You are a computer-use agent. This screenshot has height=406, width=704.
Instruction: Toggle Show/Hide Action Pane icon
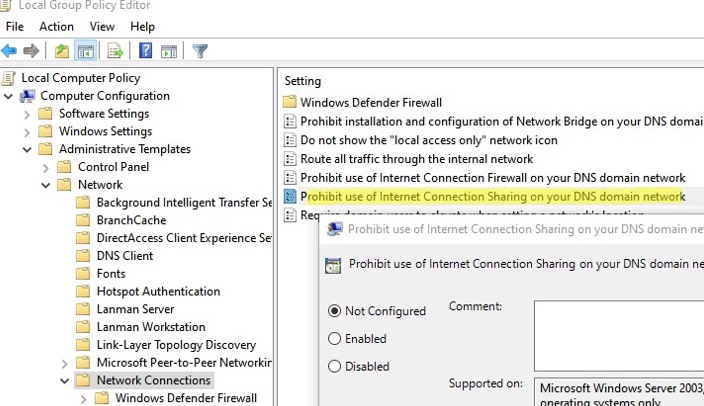[x=168, y=50]
